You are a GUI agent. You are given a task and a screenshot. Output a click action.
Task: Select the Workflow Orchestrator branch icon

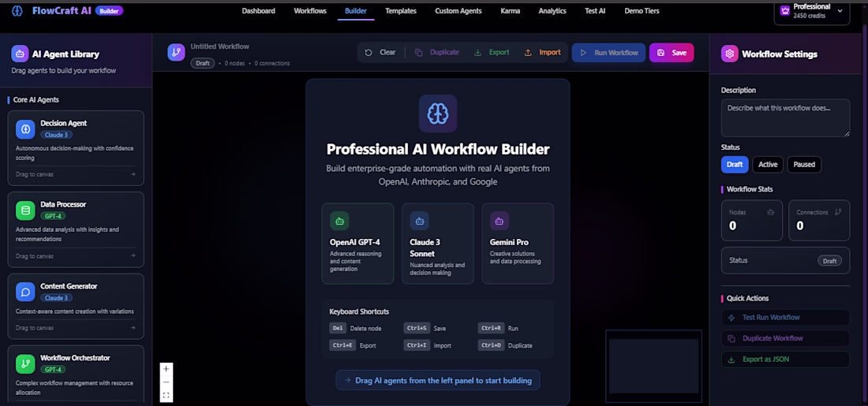tap(25, 363)
